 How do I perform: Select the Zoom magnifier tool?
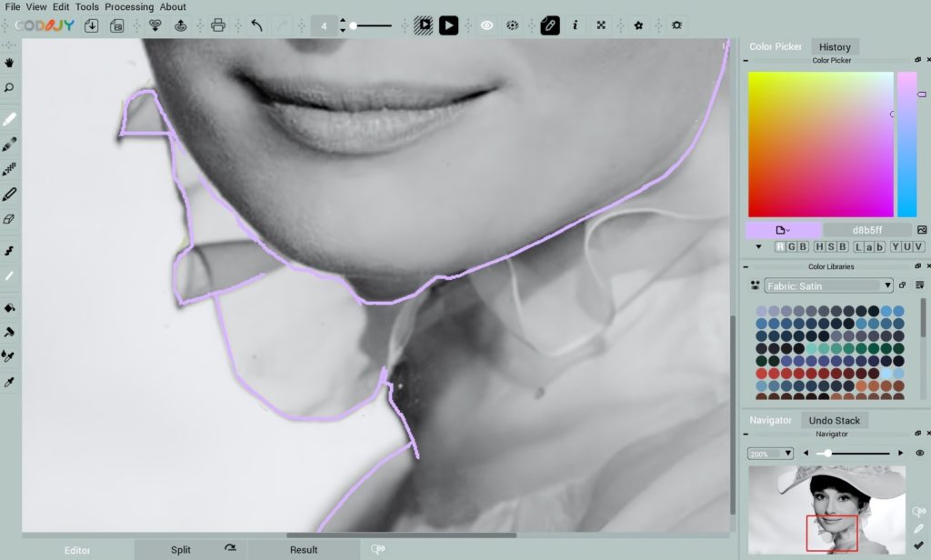[10, 87]
